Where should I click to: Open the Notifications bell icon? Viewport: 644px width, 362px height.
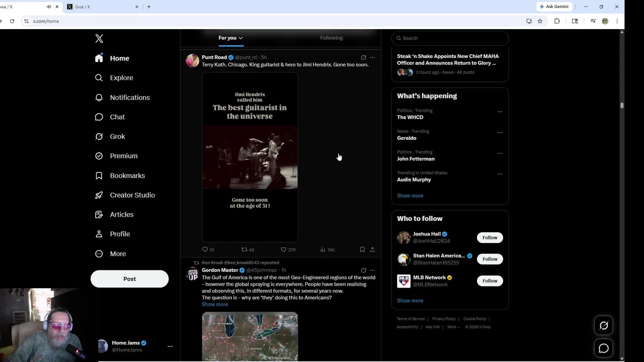(99, 97)
